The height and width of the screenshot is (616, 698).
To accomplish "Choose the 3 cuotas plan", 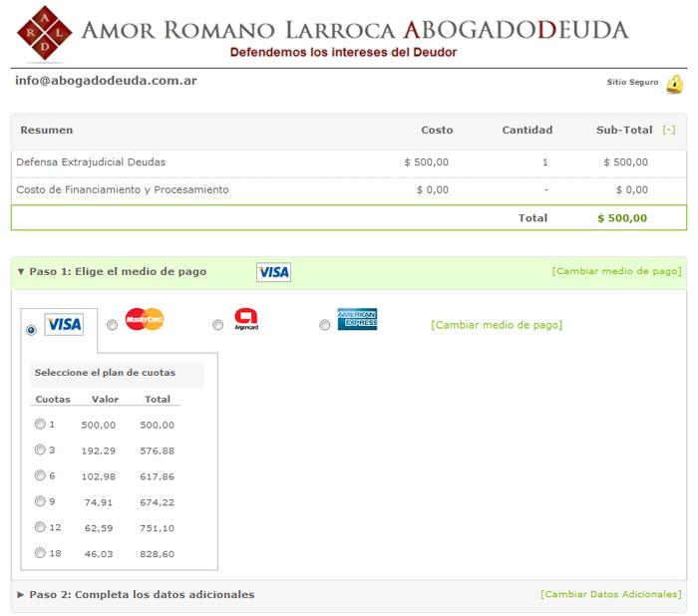I will [40, 450].
